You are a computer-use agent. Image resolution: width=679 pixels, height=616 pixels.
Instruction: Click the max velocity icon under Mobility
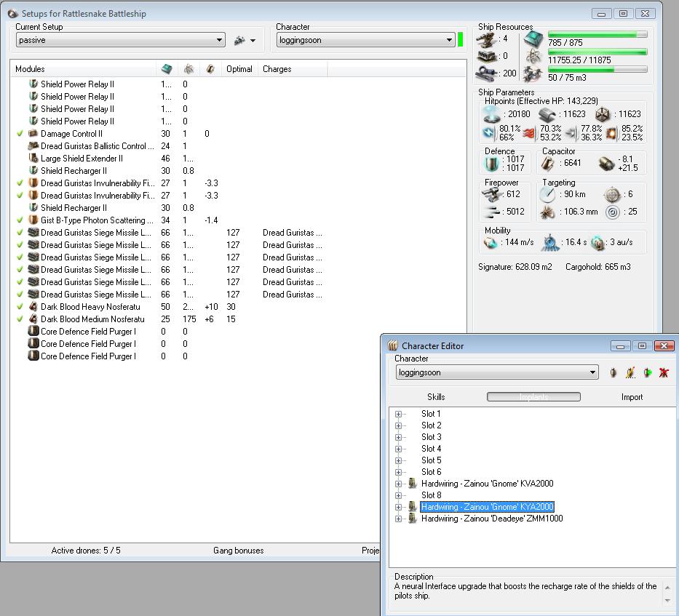tap(491, 244)
